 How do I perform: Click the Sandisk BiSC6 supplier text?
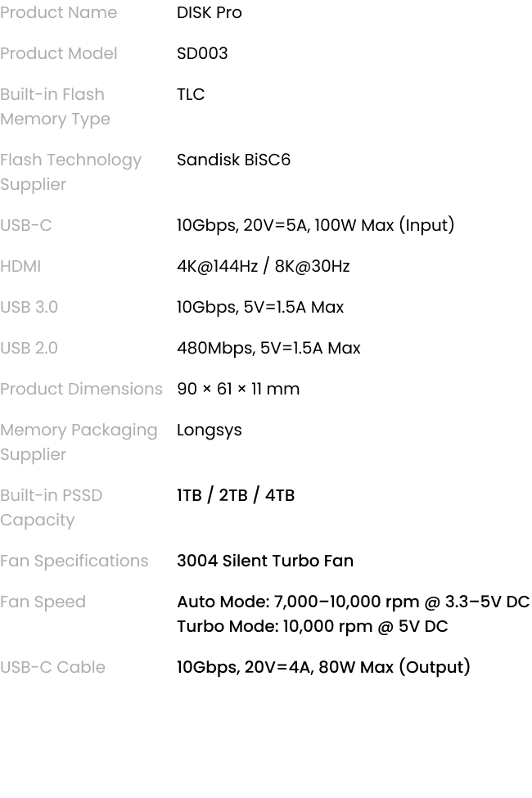pos(234,160)
